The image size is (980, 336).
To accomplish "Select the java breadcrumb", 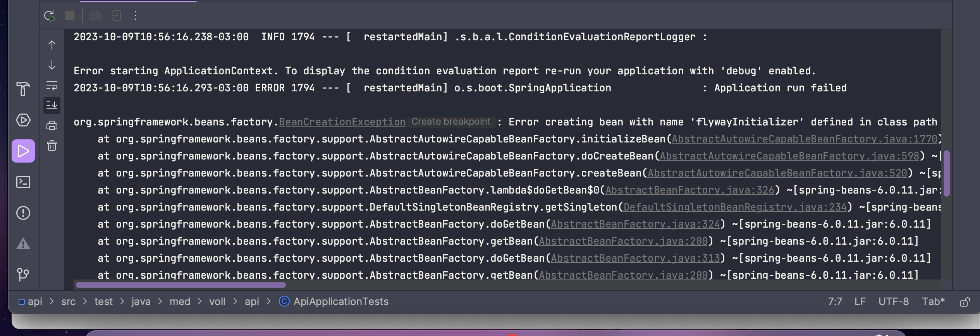I will pos(141,302).
